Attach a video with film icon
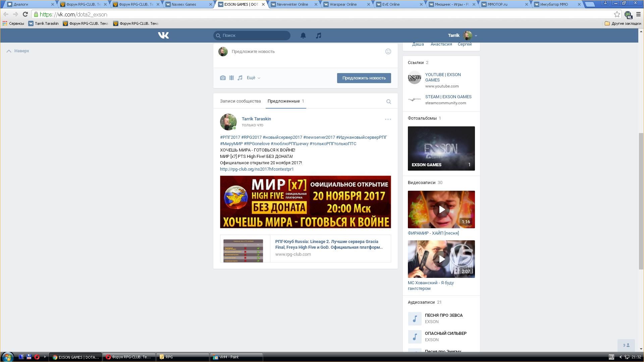The image size is (644, 362). [x=231, y=78]
